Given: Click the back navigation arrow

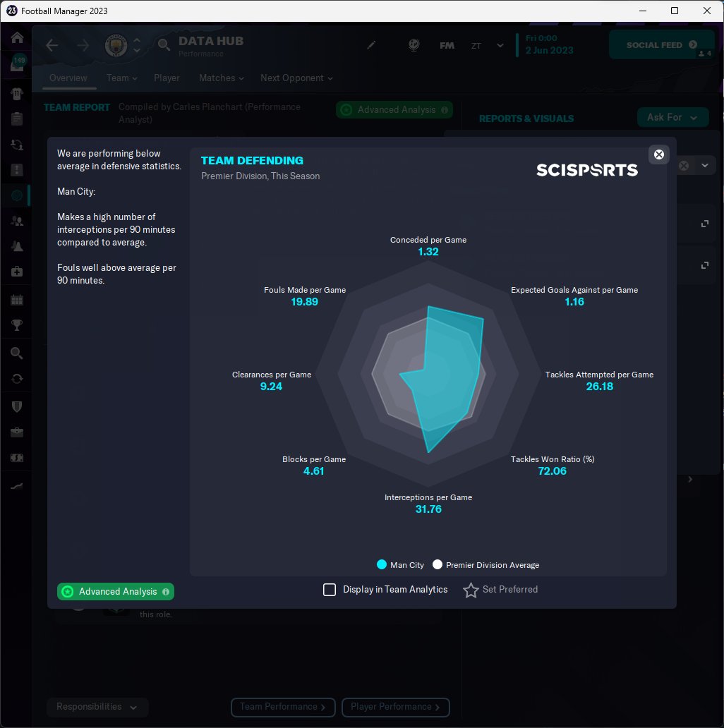Looking at the screenshot, I should (x=52, y=45).
